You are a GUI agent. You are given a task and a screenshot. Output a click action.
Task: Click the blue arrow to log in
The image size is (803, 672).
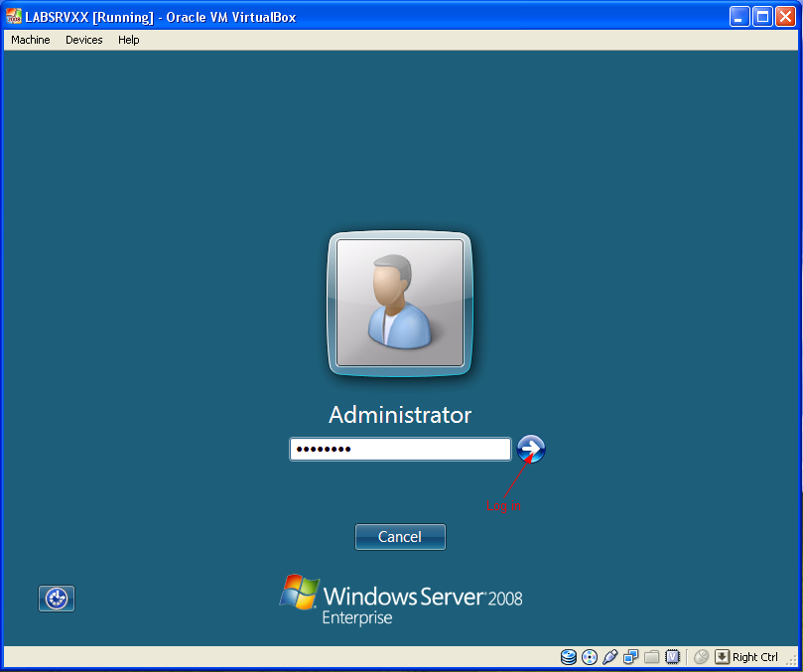click(x=531, y=449)
